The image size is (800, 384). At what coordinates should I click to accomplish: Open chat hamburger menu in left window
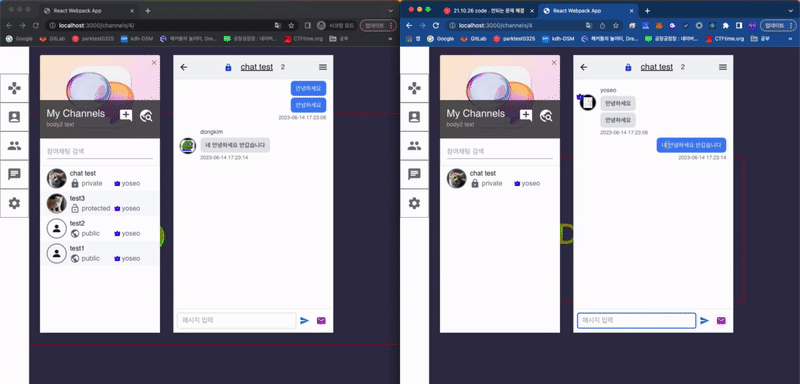323,67
